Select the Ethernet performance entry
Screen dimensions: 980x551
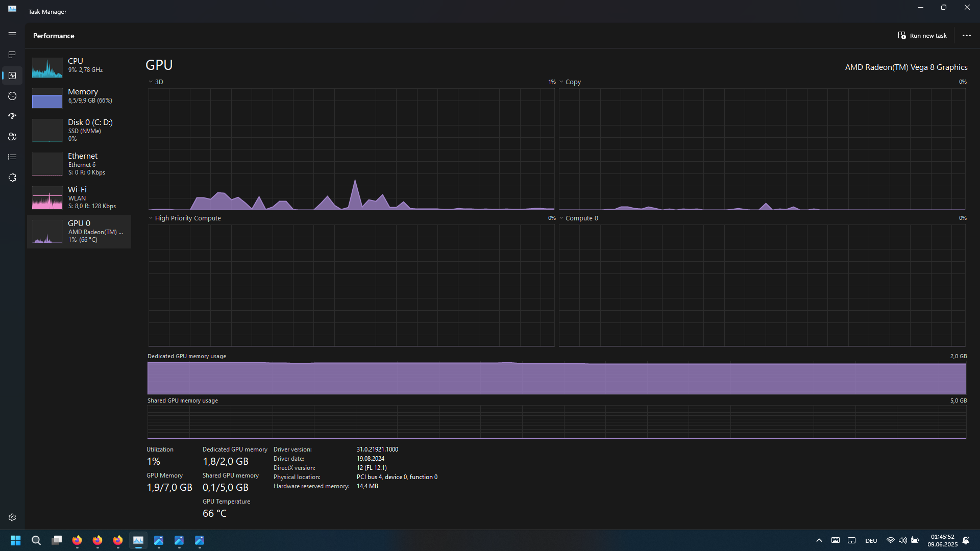pos(79,164)
